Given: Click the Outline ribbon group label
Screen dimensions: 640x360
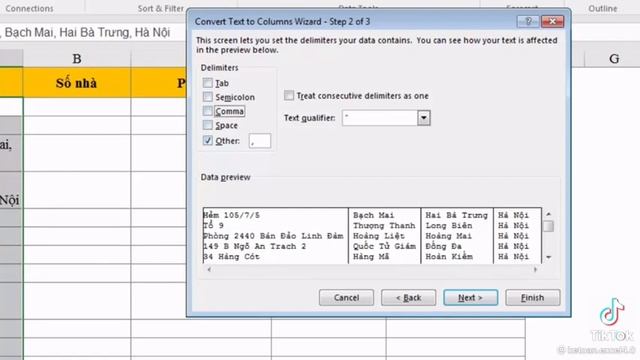Looking at the screenshot, I should (602, 8).
